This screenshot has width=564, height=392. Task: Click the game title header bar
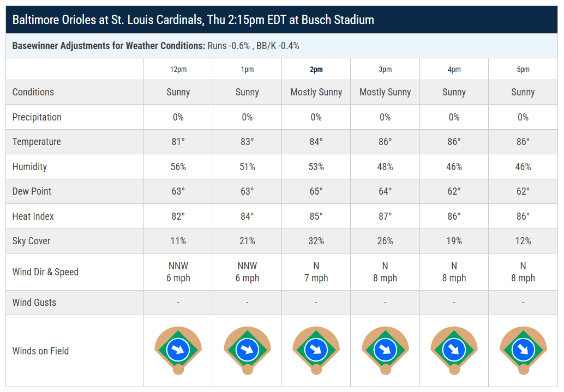coord(281,20)
